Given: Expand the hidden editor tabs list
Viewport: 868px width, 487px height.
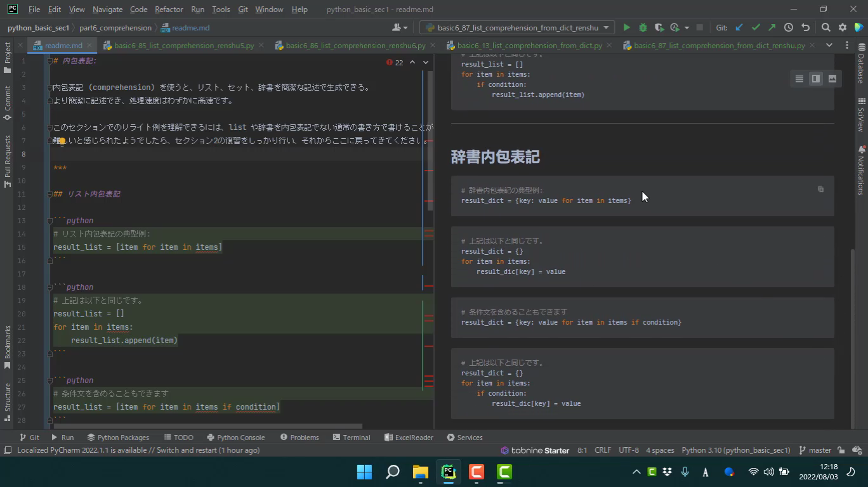Looking at the screenshot, I should (x=829, y=45).
